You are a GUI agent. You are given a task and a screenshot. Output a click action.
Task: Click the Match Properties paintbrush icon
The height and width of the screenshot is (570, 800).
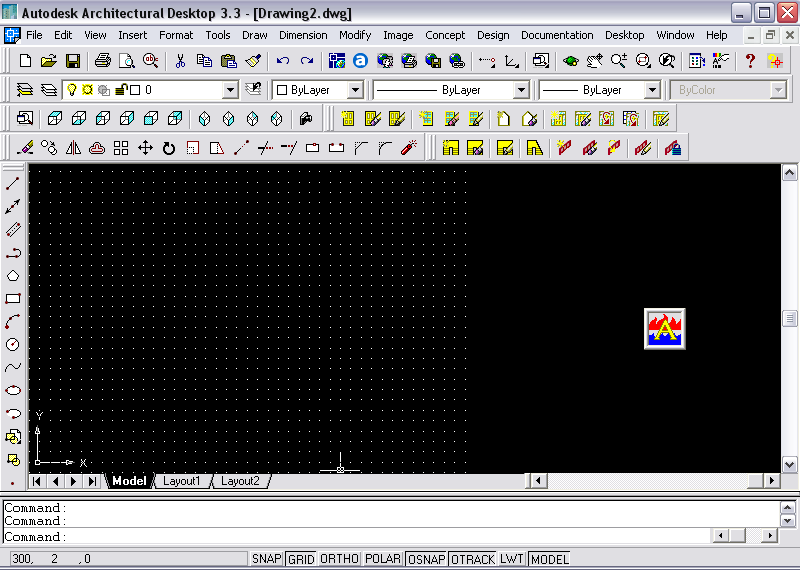click(x=253, y=61)
